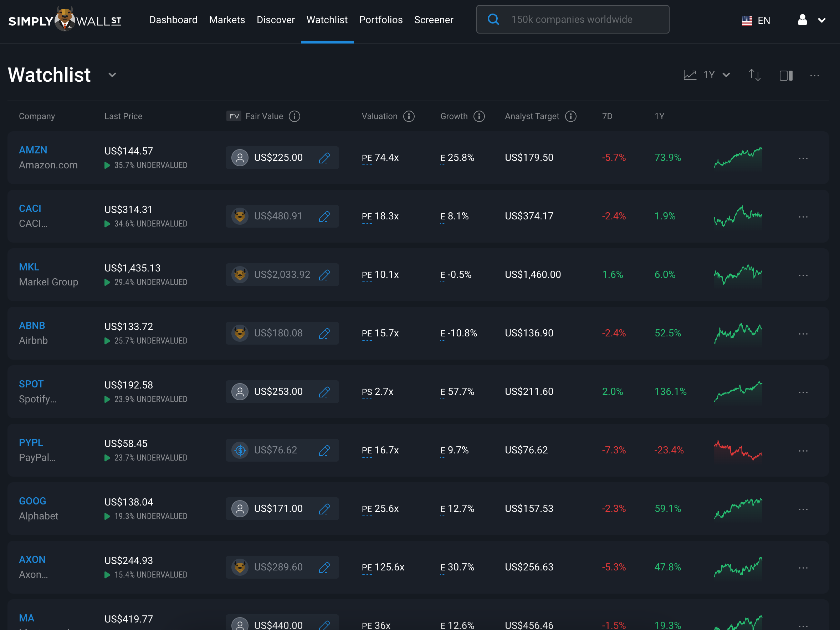The width and height of the screenshot is (840, 630).
Task: Open the watchlist three-dots options menu
Action: pyautogui.click(x=814, y=75)
